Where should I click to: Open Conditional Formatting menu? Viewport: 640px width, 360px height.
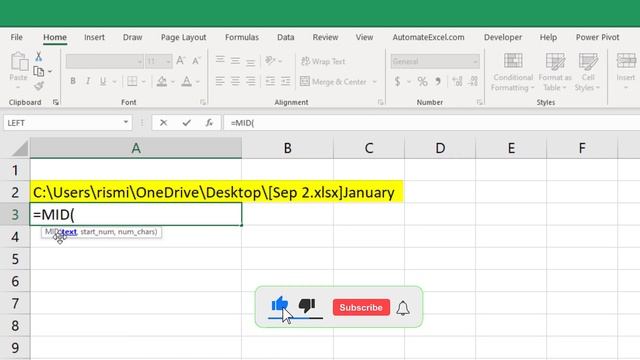[x=513, y=72]
